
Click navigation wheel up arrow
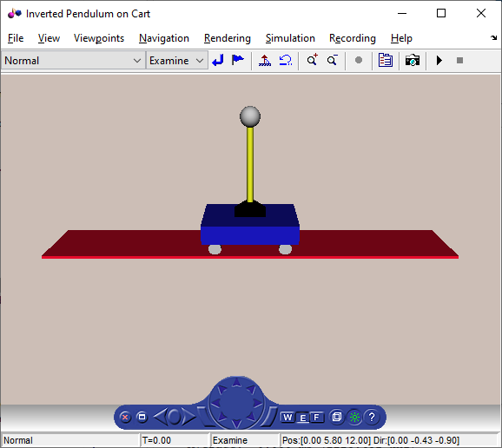pos(236,382)
